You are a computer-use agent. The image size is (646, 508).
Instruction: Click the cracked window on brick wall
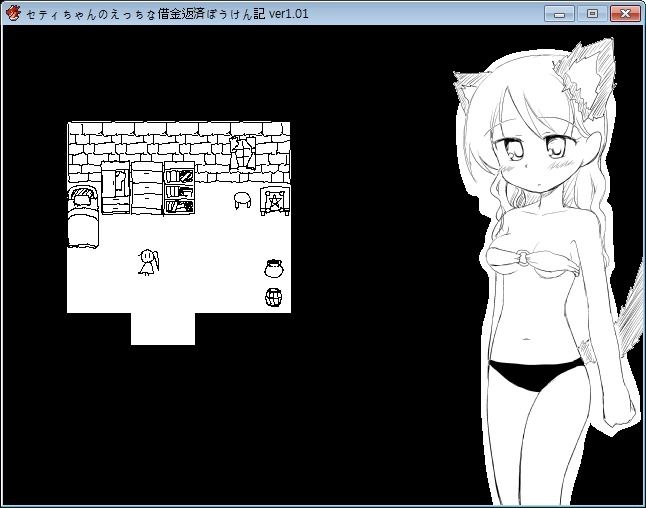[x=243, y=153]
